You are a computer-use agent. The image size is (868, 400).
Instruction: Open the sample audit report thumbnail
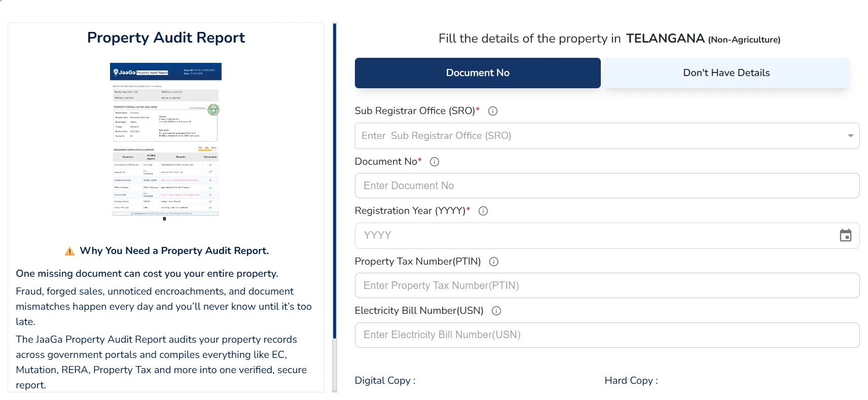tap(166, 139)
